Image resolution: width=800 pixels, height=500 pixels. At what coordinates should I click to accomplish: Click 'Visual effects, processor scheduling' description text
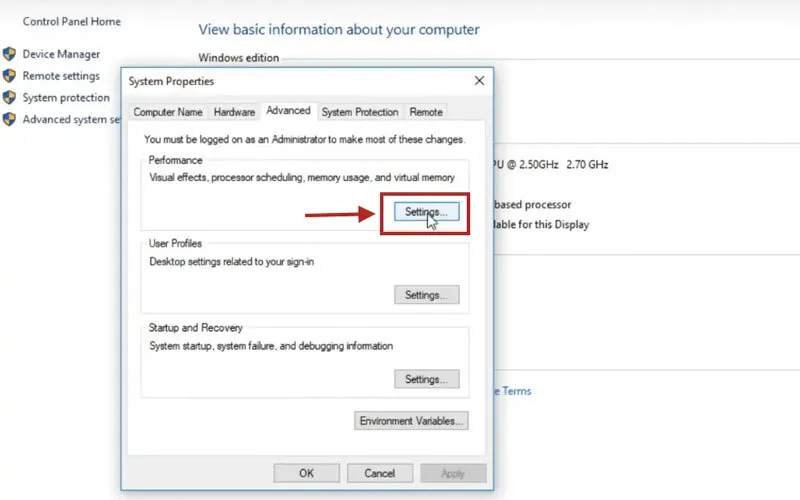302,178
